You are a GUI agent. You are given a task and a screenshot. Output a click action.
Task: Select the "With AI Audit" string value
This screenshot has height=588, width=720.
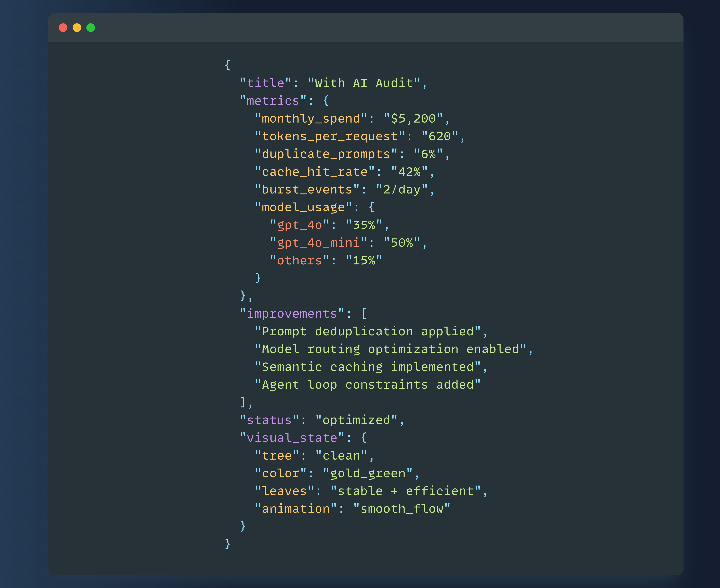pyautogui.click(x=364, y=83)
